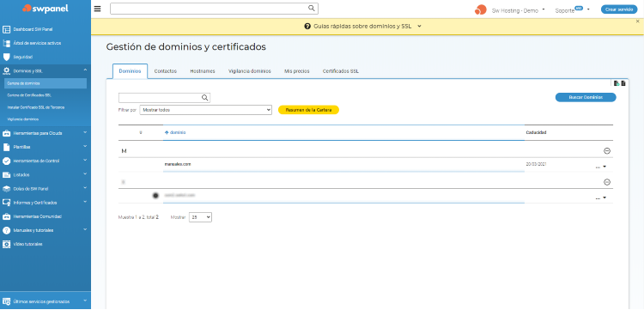This screenshot has height=310, width=644.
Task: Click the Herramientas para Clouds icon
Action: click(x=6, y=133)
